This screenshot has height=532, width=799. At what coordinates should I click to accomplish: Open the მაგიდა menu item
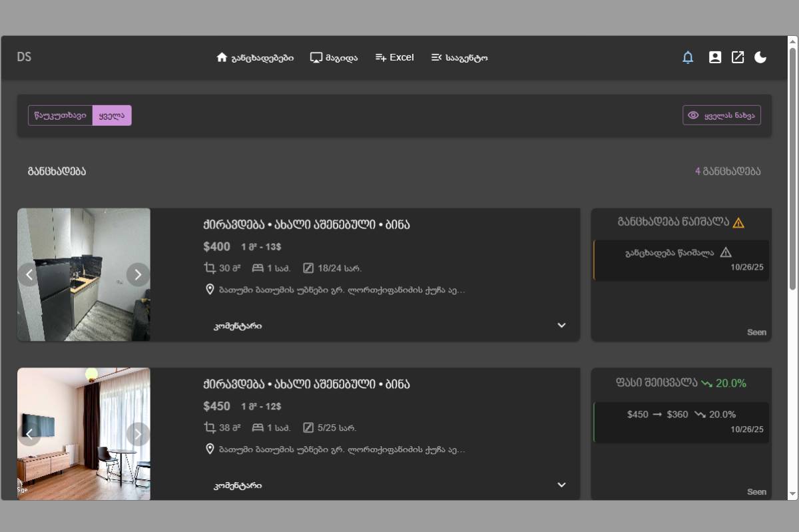click(x=334, y=58)
